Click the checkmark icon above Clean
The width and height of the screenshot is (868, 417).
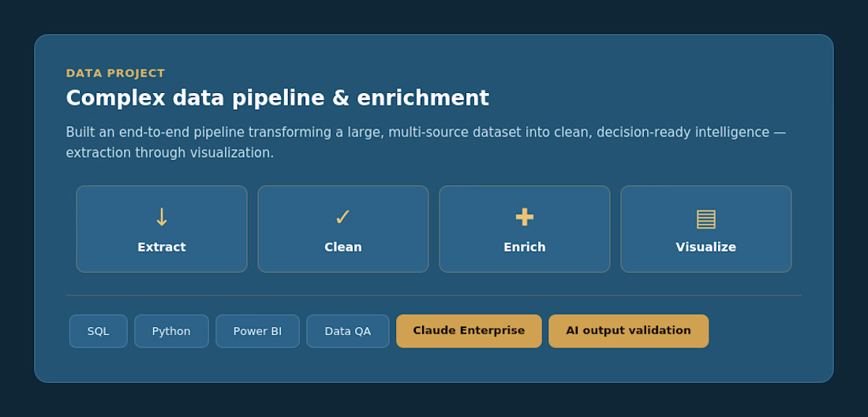(x=343, y=218)
